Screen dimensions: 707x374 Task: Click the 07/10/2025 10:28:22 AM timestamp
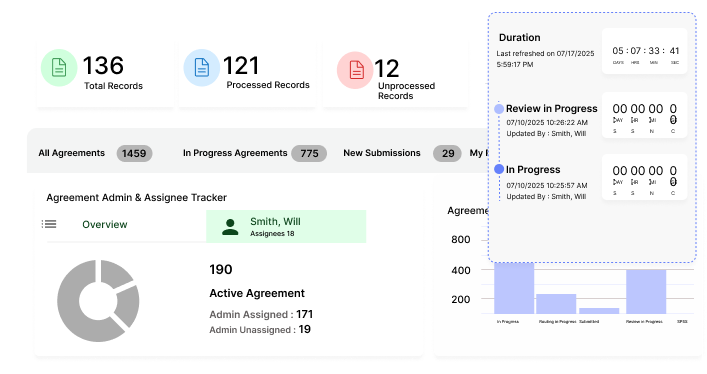547,122
